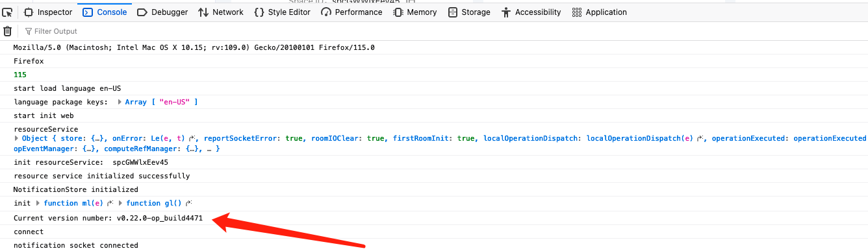Activate the element picker tool icon
This screenshot has height=251, width=868.
click(x=7, y=12)
